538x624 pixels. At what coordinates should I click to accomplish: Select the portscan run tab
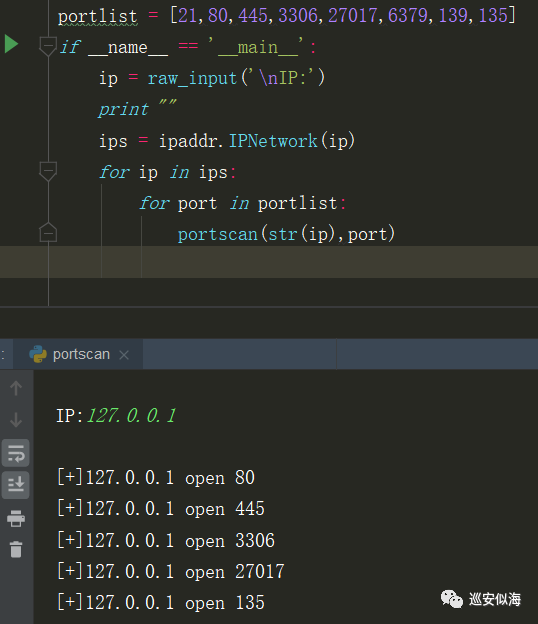tap(78, 354)
